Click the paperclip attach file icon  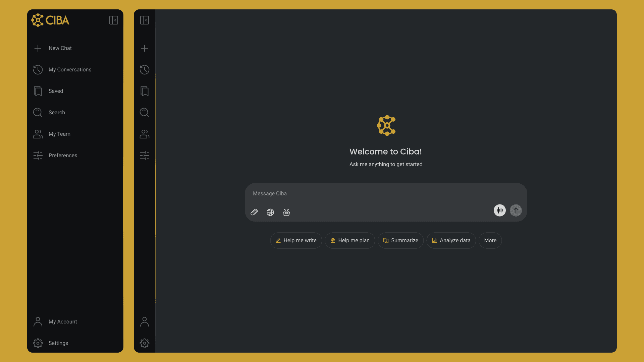254,212
